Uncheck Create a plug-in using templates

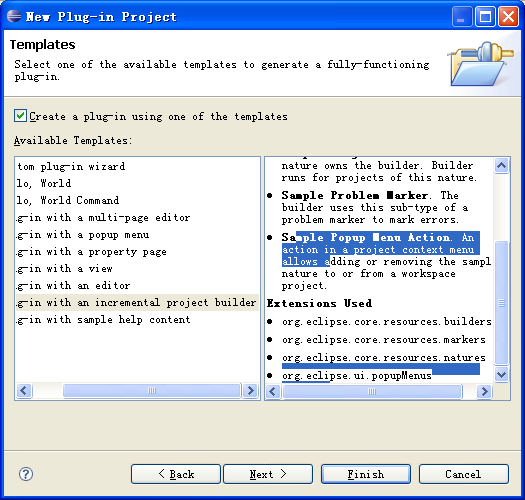20,116
